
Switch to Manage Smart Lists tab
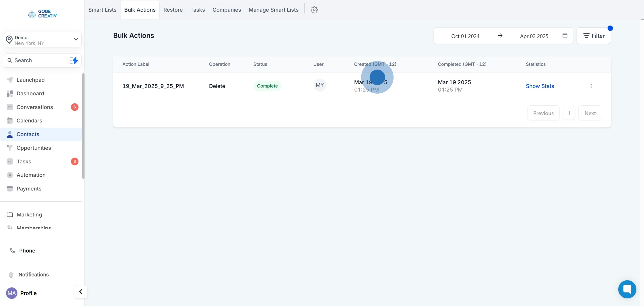(273, 10)
